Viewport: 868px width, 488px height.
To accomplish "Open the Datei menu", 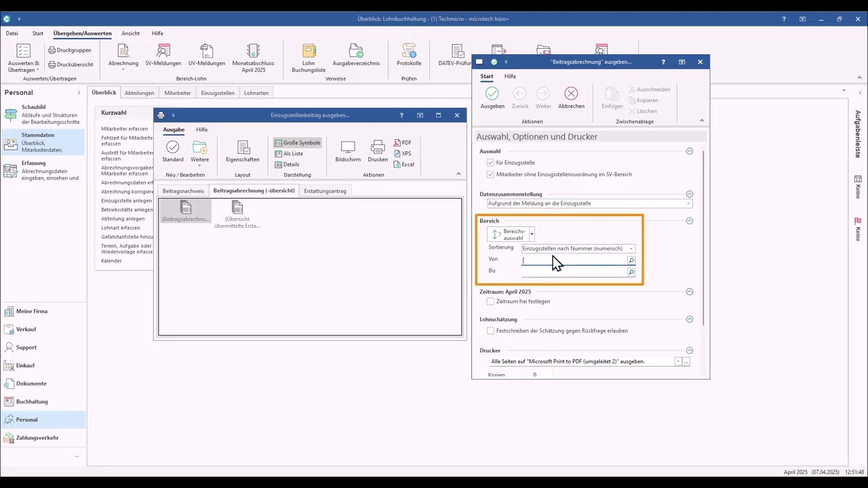I will (x=12, y=33).
